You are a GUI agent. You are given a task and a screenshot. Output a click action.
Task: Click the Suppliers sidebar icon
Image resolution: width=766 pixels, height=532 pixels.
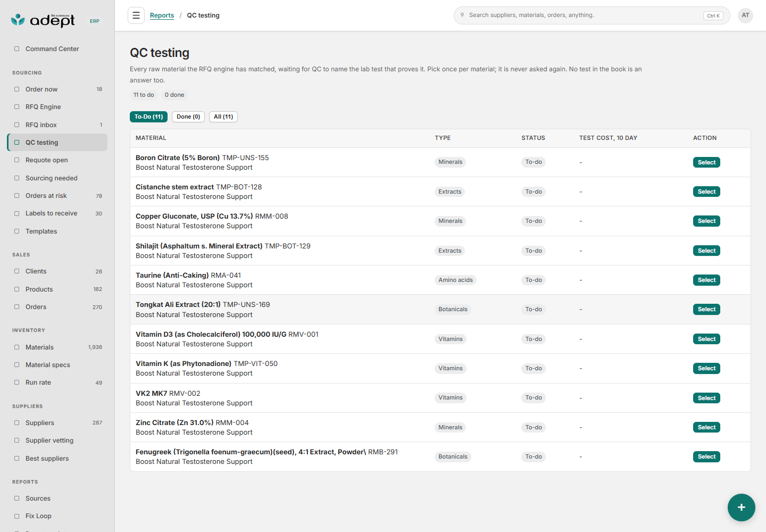click(16, 423)
